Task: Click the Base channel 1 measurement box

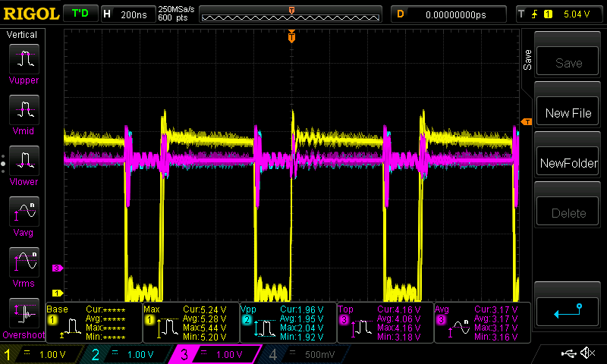Action: tap(94, 322)
